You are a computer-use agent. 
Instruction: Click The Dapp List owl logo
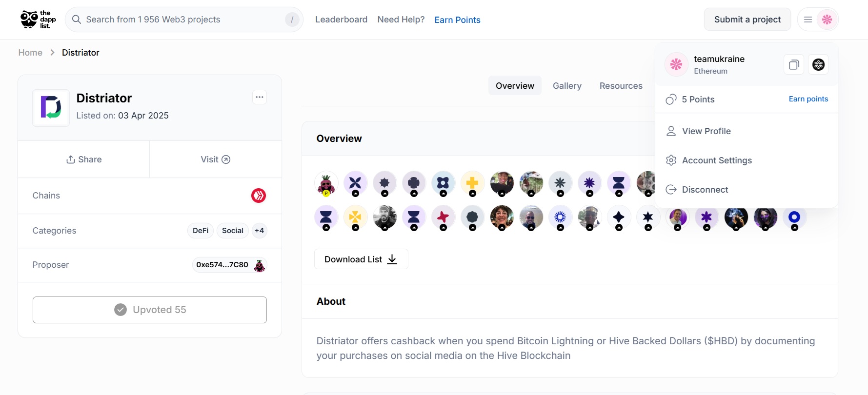38,20
